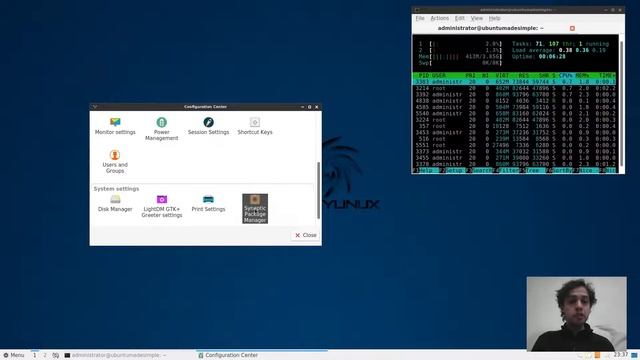Open Shortcut Keys settings
The height and width of the screenshot is (360, 640).
tap(255, 126)
